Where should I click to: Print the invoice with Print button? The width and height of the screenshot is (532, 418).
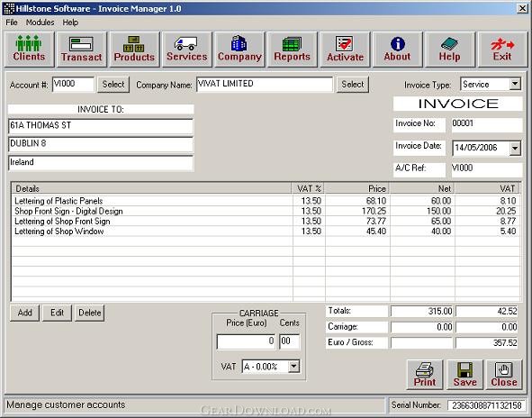click(425, 375)
